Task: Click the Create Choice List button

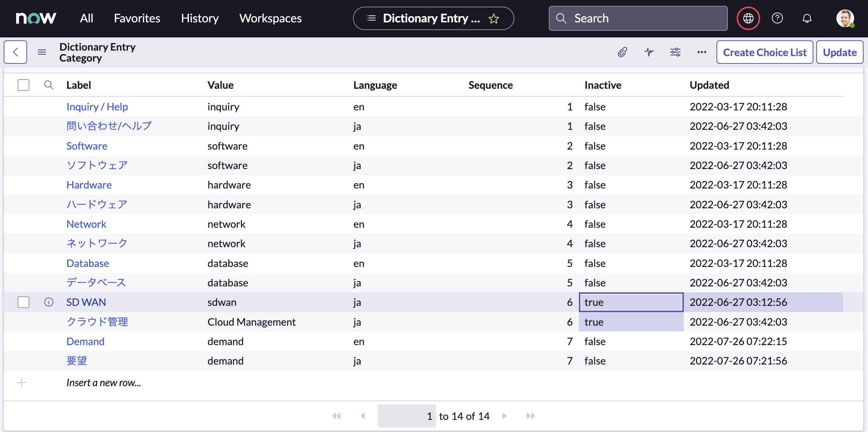Action: click(x=765, y=52)
